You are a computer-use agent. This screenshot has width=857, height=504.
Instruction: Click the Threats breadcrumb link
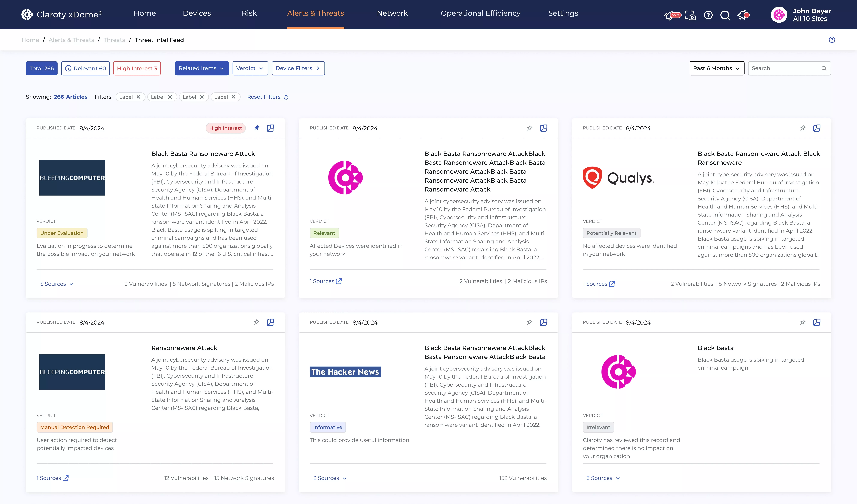[x=114, y=40]
